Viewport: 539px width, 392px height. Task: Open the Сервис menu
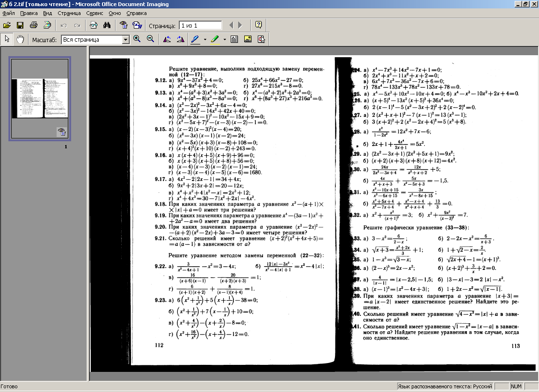(x=95, y=13)
